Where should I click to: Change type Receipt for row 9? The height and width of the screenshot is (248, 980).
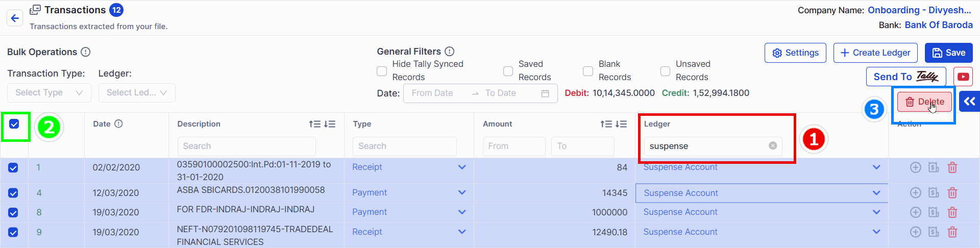click(x=409, y=232)
